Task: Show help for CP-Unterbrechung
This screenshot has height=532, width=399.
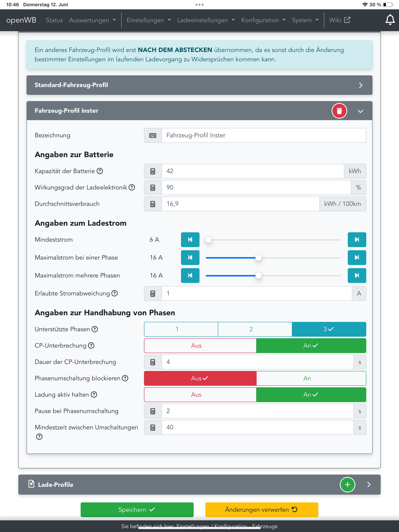Action: tap(91, 346)
